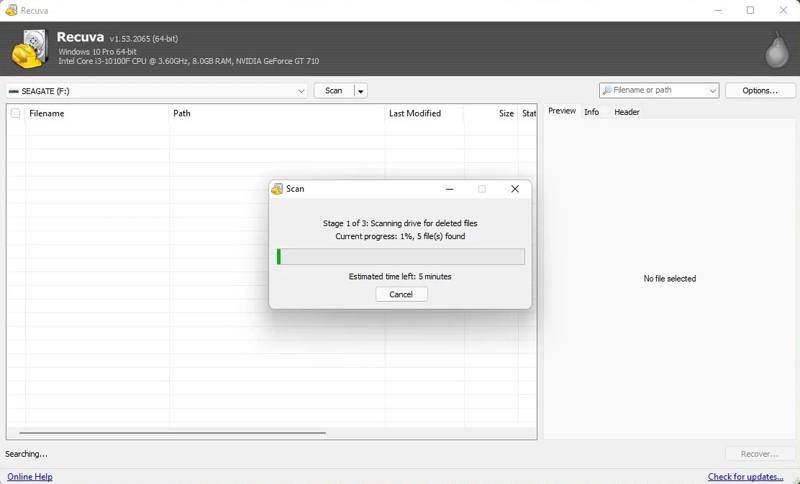
Task: Sort by the Last Modified column
Action: (415, 113)
